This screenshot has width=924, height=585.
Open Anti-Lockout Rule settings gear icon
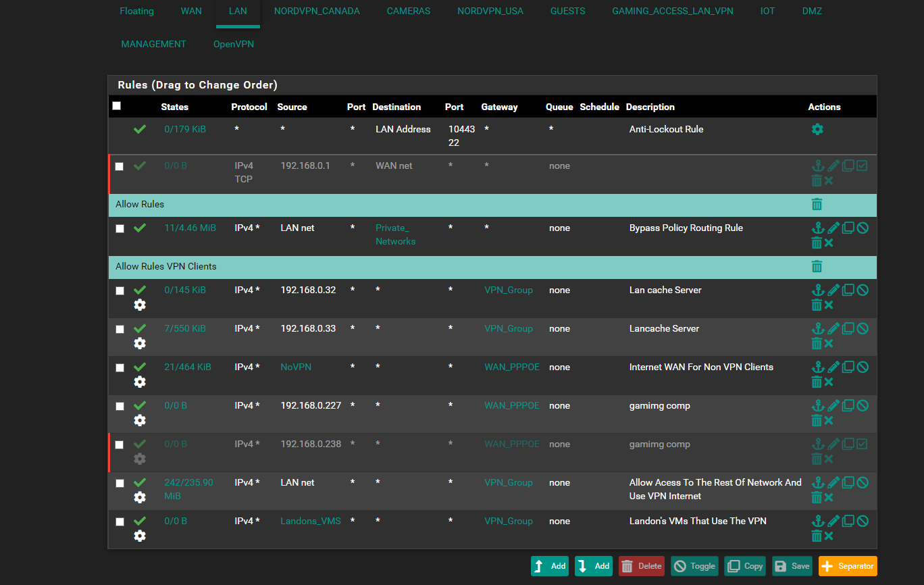(x=817, y=129)
